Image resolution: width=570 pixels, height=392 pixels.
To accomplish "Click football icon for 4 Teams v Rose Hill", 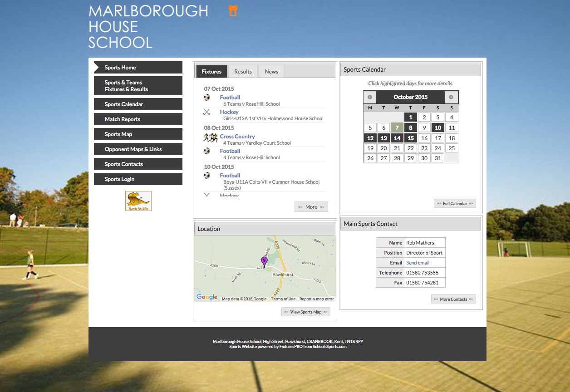I will pyautogui.click(x=207, y=151).
